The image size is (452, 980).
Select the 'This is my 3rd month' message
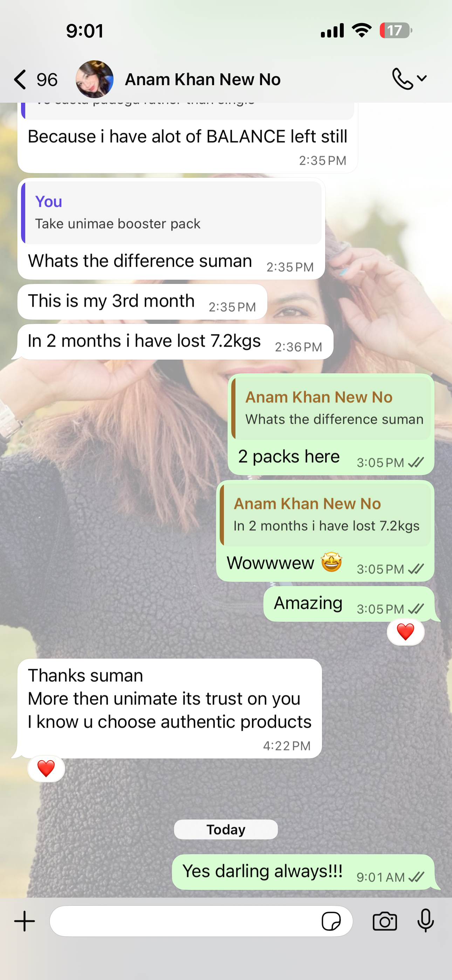(x=142, y=302)
